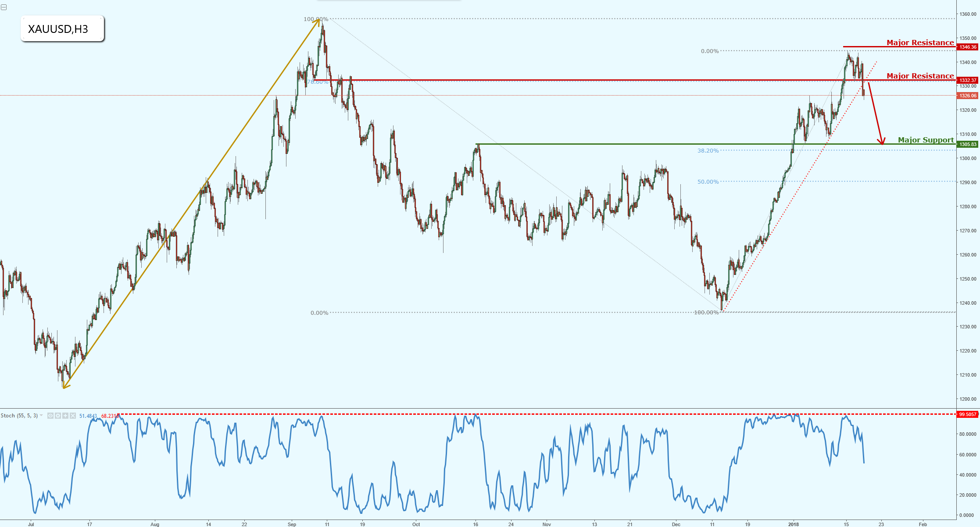Click the Sep label on the time axis
The image size is (980, 527).
click(x=292, y=524)
